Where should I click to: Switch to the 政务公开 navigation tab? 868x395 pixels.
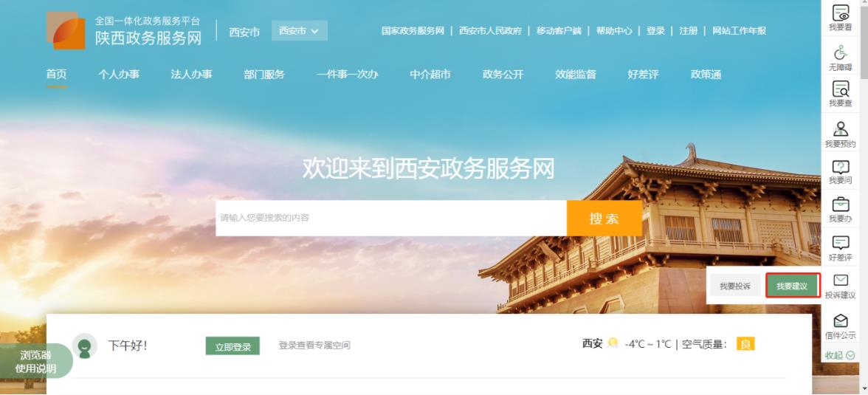click(503, 75)
